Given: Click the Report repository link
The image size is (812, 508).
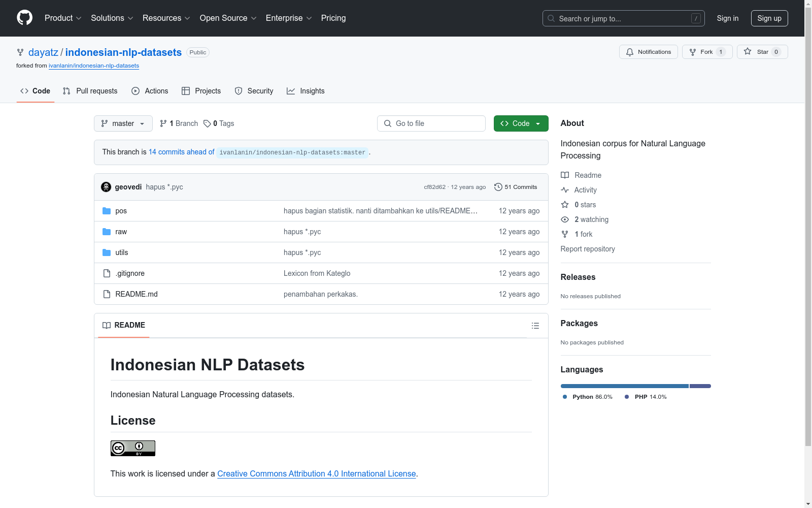Looking at the screenshot, I should [588, 249].
